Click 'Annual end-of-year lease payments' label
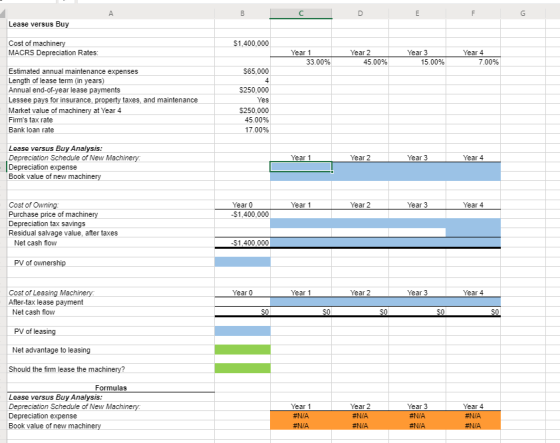560x443 pixels. click(x=64, y=90)
